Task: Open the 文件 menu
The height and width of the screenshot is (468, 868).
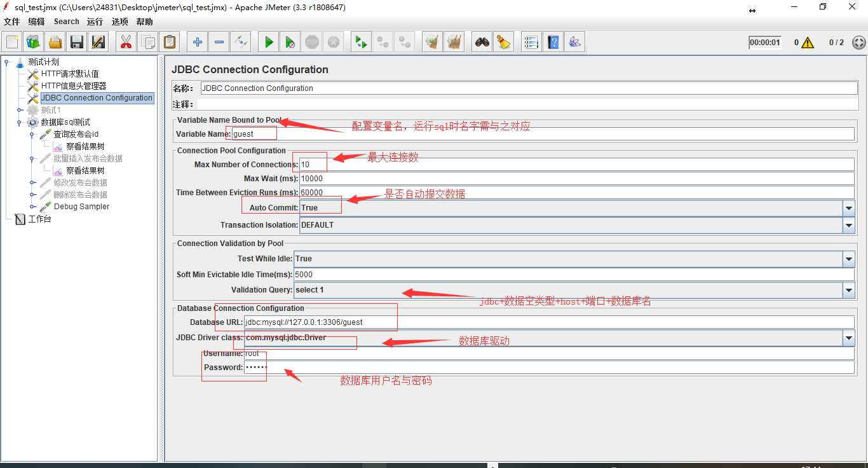Action: (11, 22)
